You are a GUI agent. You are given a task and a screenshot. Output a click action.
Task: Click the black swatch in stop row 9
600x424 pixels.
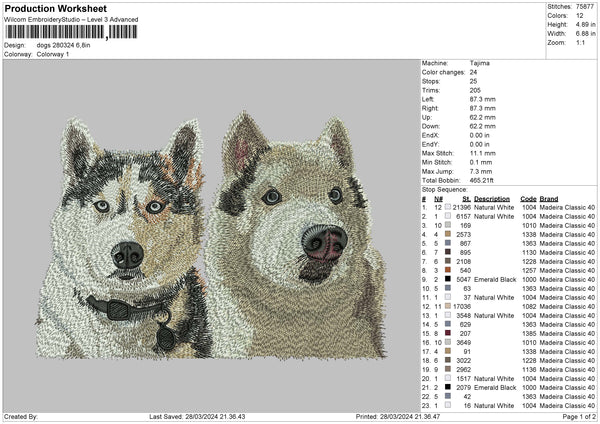click(448, 279)
